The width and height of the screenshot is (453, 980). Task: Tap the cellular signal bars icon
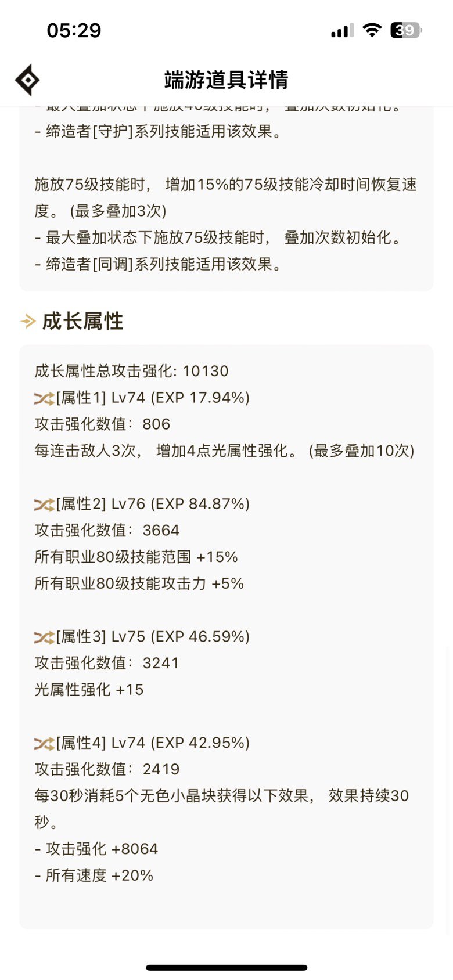point(343,31)
